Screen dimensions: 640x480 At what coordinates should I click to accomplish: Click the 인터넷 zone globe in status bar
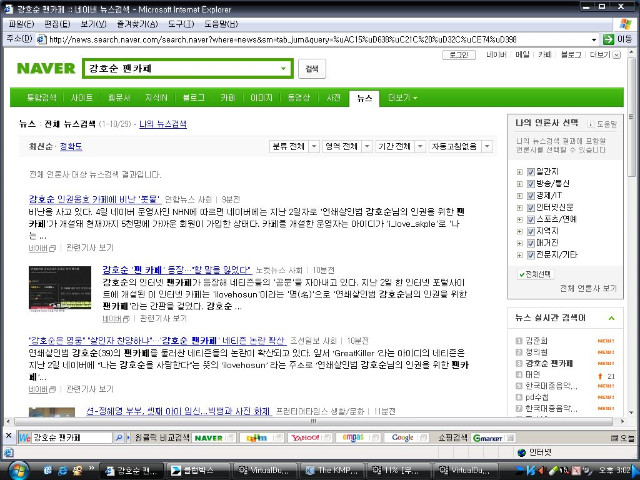tap(521, 452)
